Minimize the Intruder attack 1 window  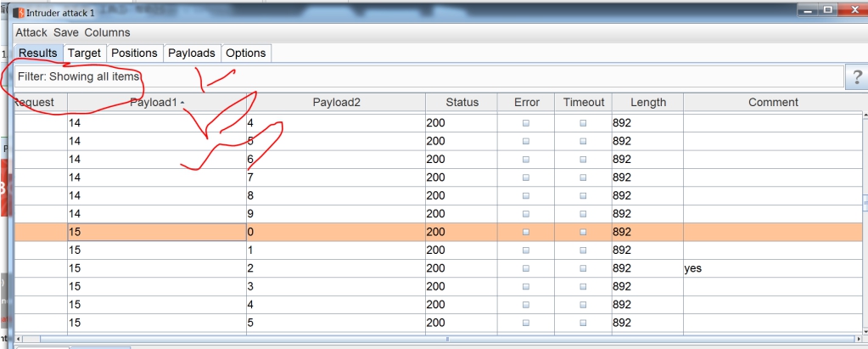(809, 9)
